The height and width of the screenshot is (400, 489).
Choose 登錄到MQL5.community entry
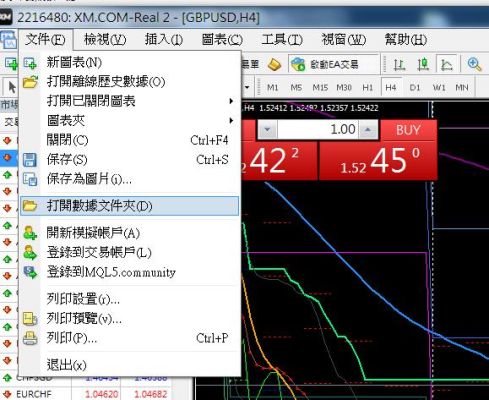click(x=130, y=272)
